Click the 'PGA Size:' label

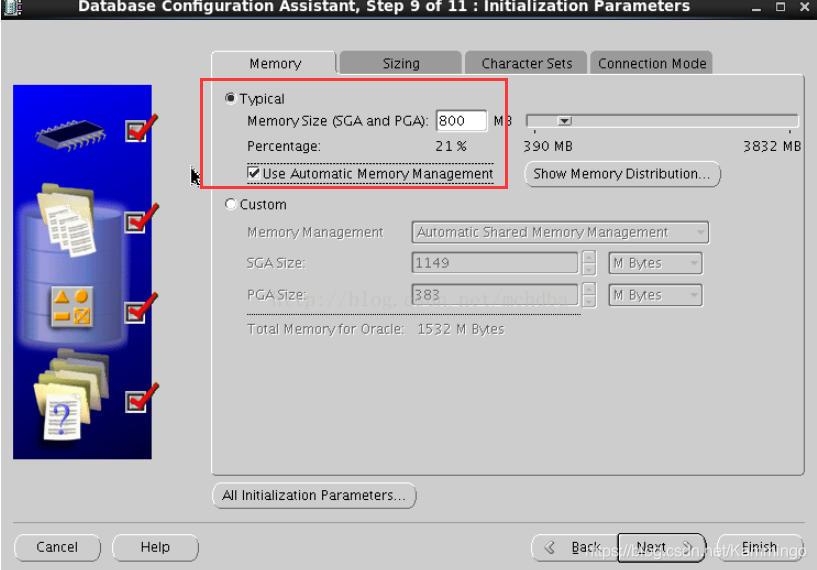point(277,295)
